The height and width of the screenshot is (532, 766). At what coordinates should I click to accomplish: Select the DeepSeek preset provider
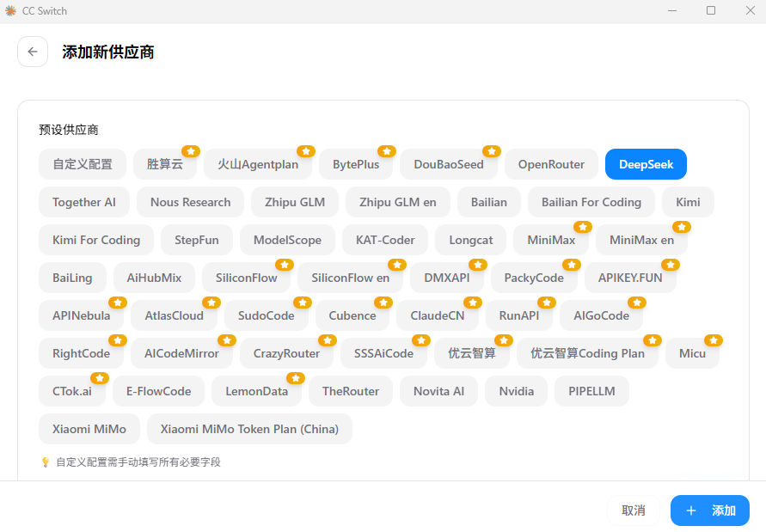click(646, 164)
